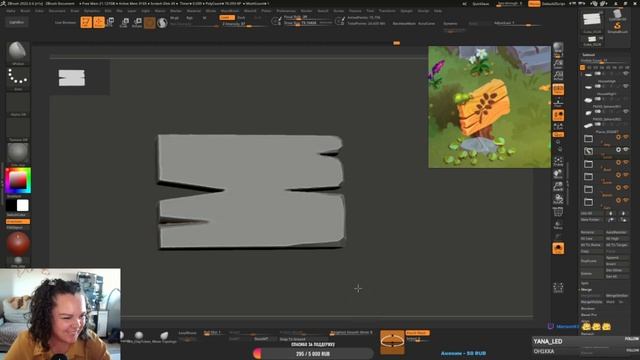
Task: Toggle the orange Solo mode icon
Action: [558, 248]
